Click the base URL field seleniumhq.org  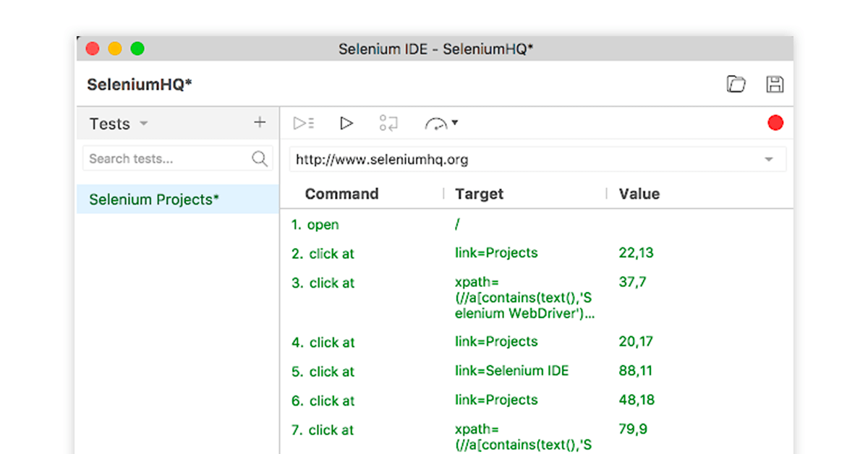pyautogui.click(x=537, y=160)
